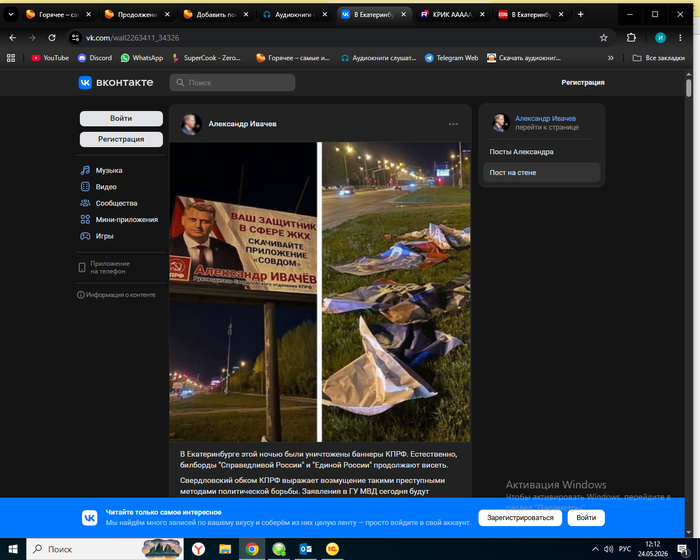Image resolution: width=700 pixels, height=560 pixels.
Task: Open the Telegram Web bookmark
Action: click(451, 58)
